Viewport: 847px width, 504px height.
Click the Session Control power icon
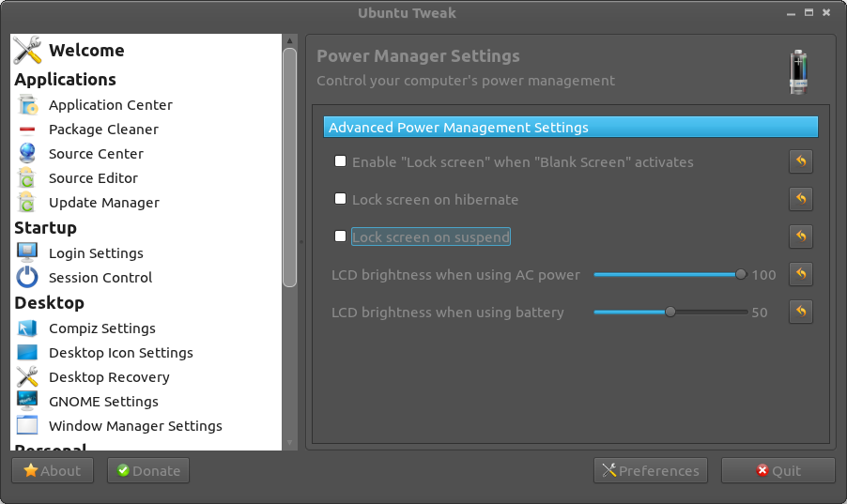pos(27,277)
